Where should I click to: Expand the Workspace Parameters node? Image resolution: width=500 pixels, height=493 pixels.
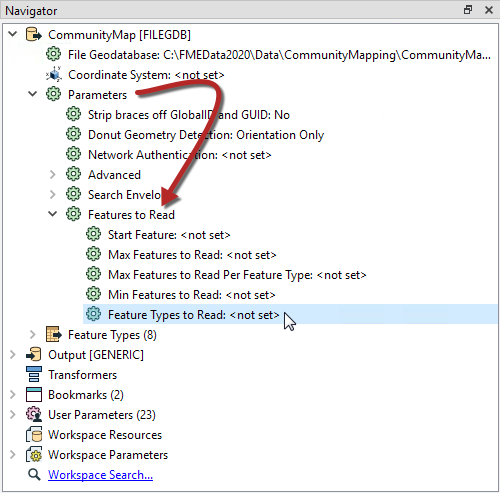coord(13,455)
